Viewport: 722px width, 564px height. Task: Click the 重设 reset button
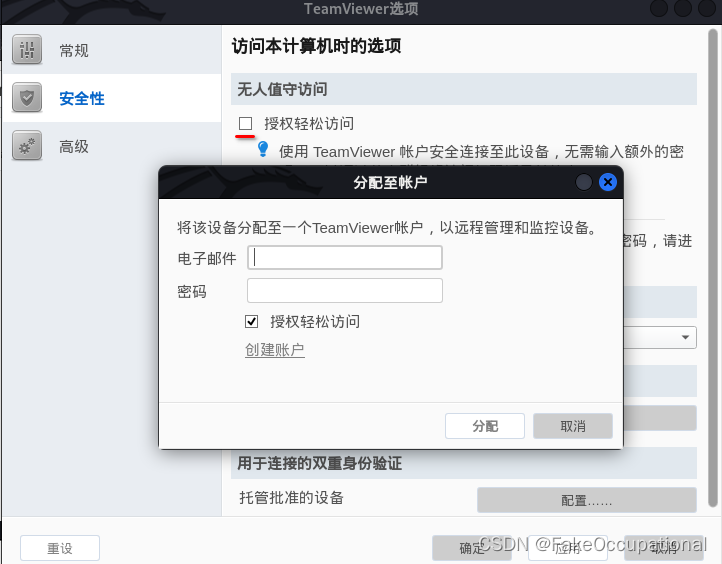[x=60, y=548]
